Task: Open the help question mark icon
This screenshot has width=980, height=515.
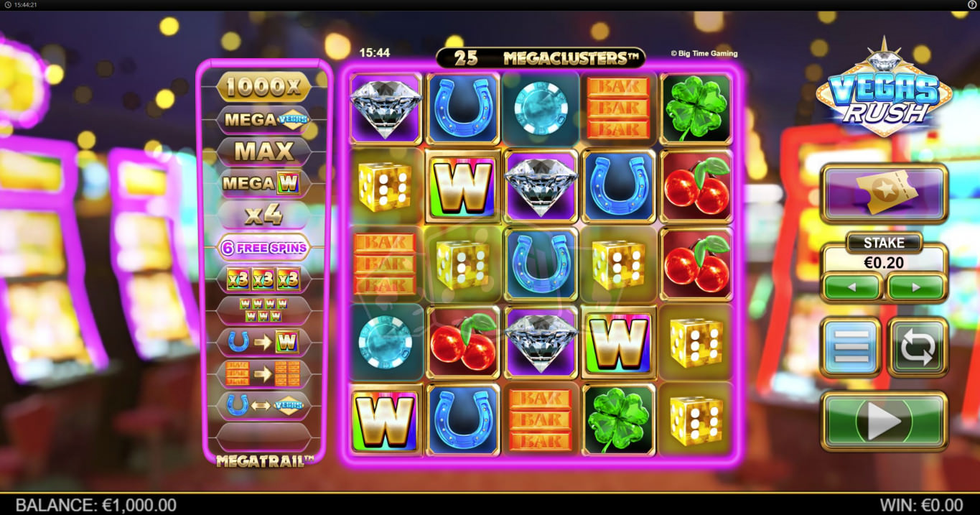Action: pos(972,4)
